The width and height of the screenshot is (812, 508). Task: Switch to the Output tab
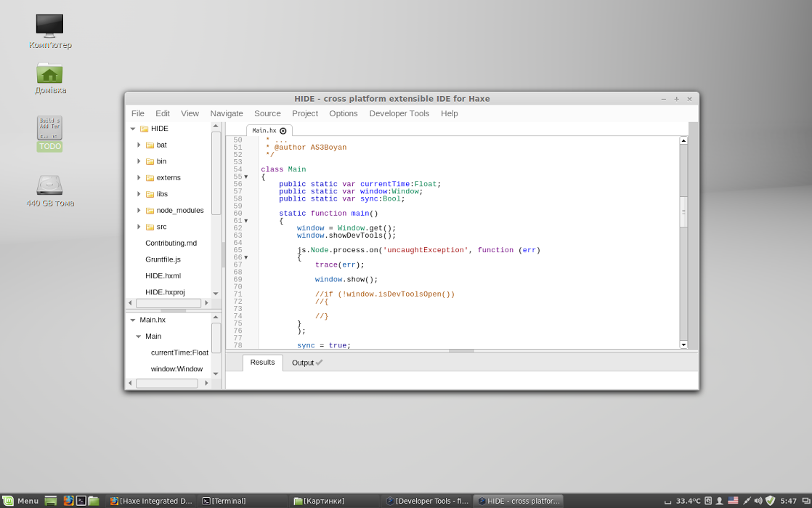302,363
